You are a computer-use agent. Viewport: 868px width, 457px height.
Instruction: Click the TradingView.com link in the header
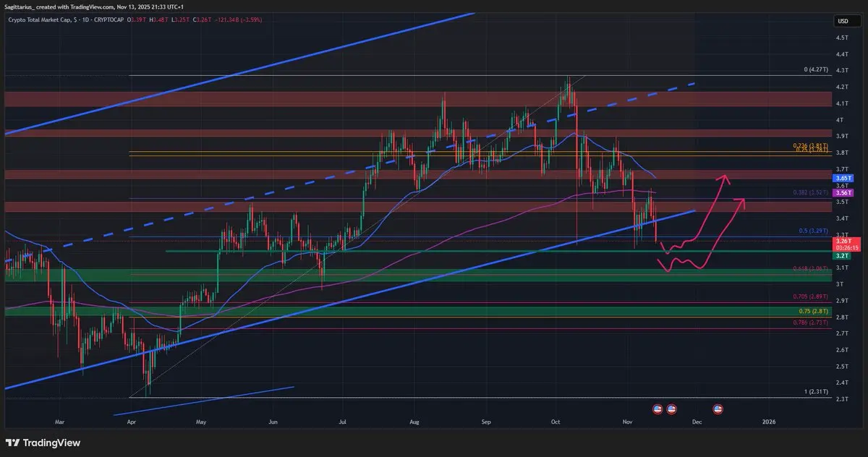coord(90,6)
